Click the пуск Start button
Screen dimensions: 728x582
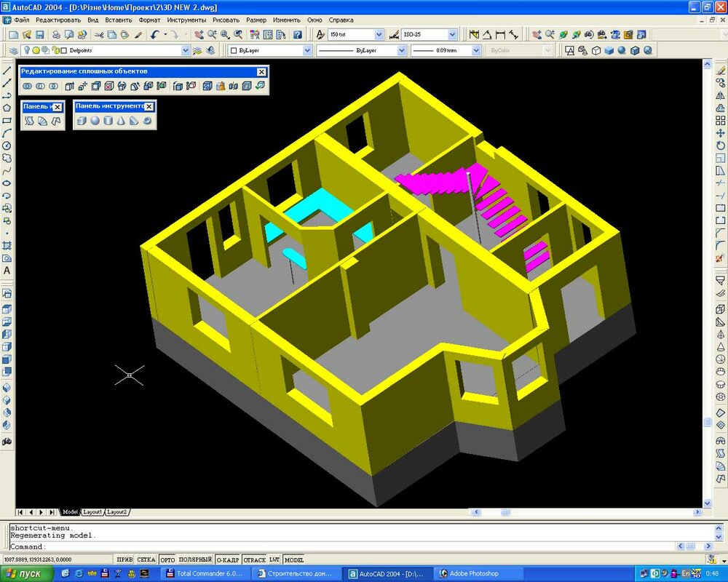click(28, 573)
